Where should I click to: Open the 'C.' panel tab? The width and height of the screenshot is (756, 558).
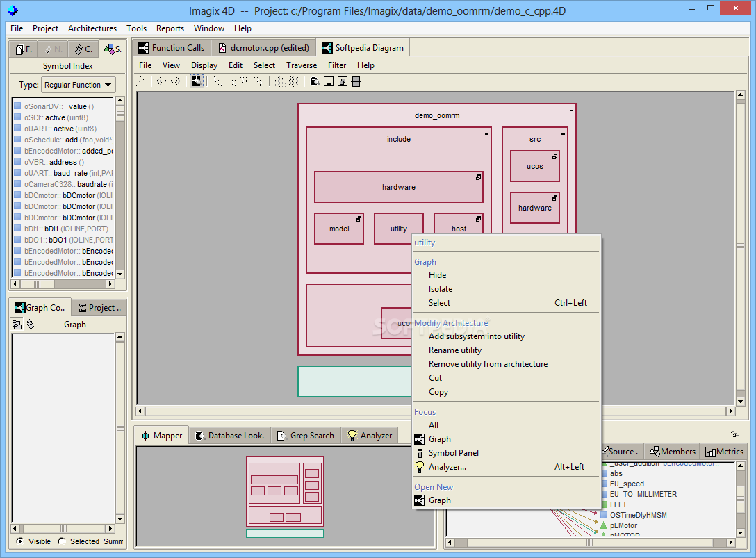tap(83, 49)
